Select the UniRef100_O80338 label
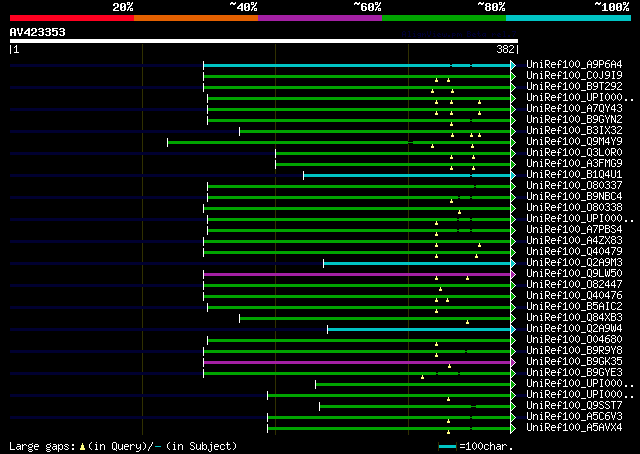The height and width of the screenshot is (454, 640). coord(574,208)
